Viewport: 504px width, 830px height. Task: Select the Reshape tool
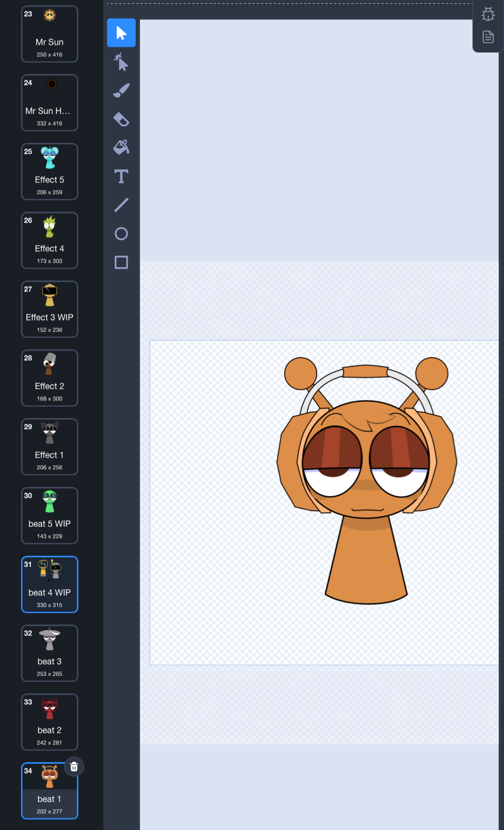click(121, 62)
